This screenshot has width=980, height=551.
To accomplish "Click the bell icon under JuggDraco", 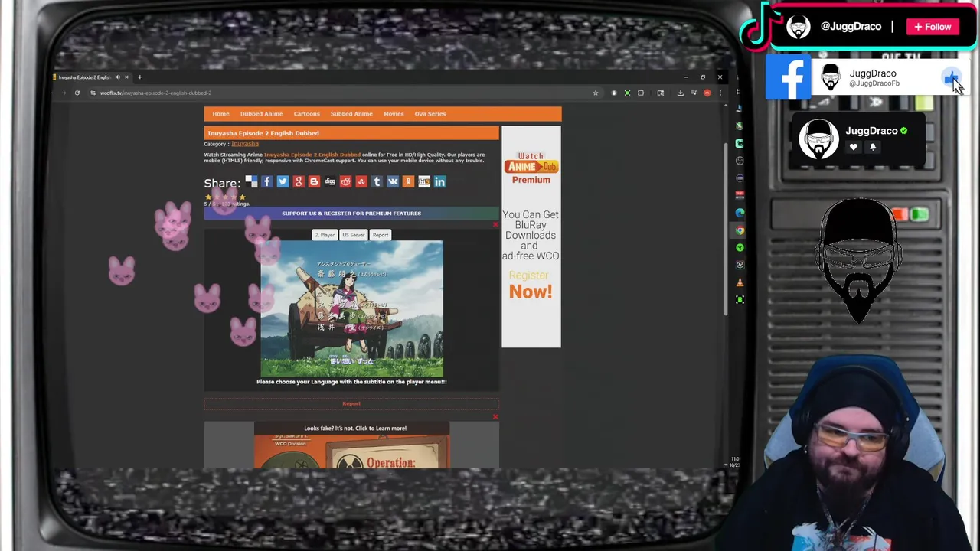I will [873, 147].
